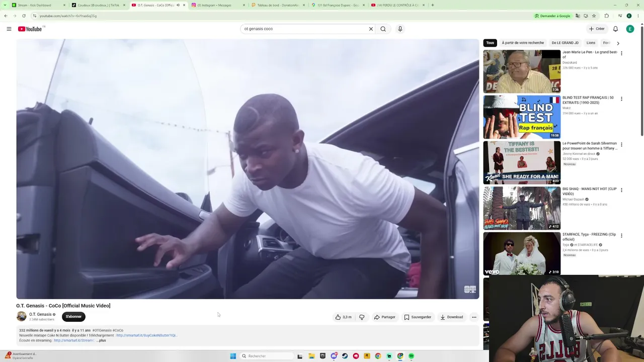Image resolution: width=644 pixels, height=362 pixels.
Task: Open options for STARFACE FREEZING video
Action: point(621,236)
